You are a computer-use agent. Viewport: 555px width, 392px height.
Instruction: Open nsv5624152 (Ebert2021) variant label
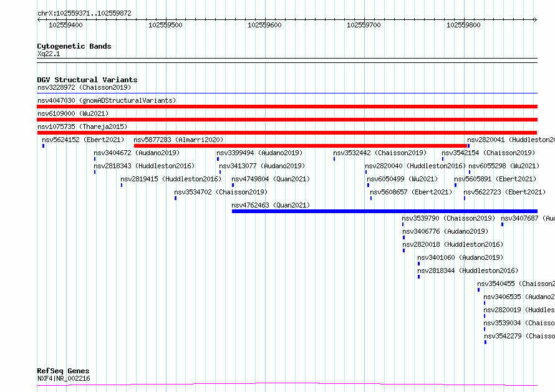click(83, 140)
